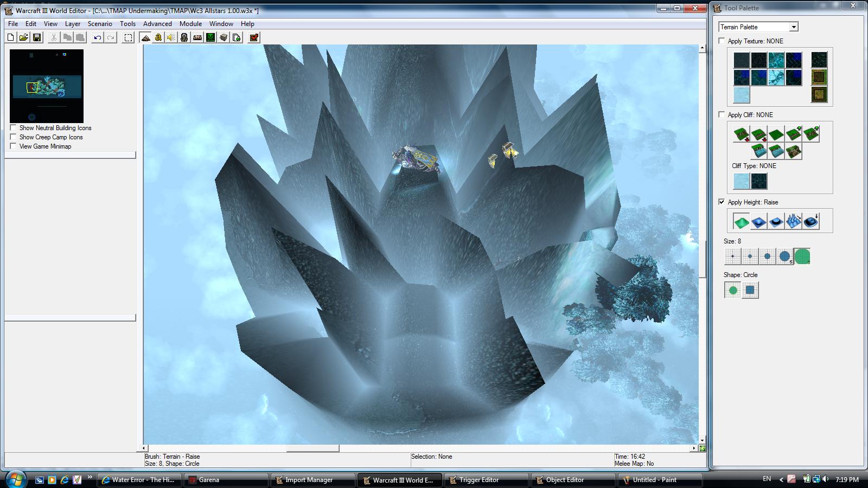
Task: Select cliff tool lowering terrain two levels
Action: point(741,134)
